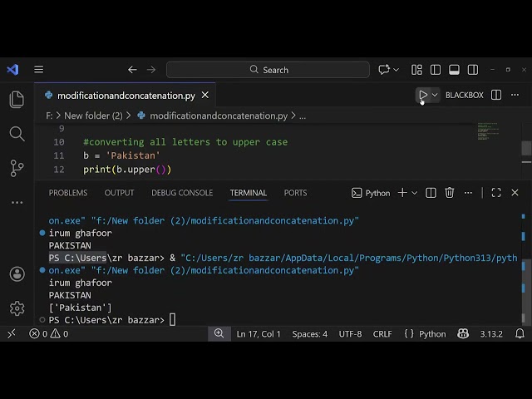Create a new terminal with plus
Viewport: 532px width, 399px height.
click(402, 193)
